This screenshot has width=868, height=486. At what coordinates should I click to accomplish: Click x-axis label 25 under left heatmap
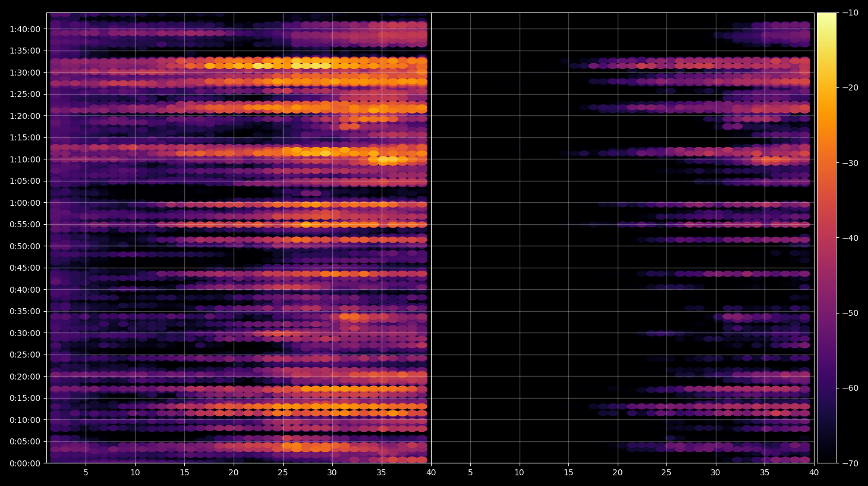pyautogui.click(x=283, y=473)
